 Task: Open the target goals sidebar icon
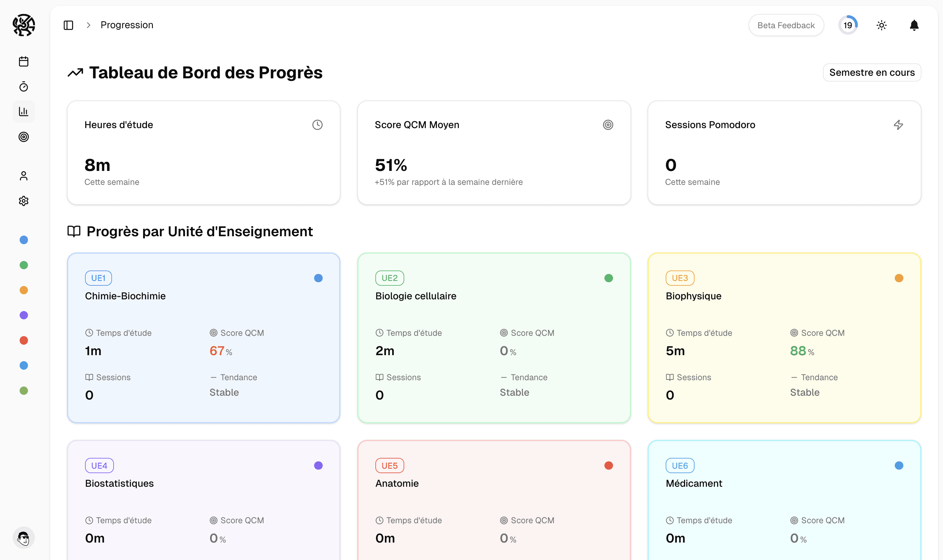point(23,137)
